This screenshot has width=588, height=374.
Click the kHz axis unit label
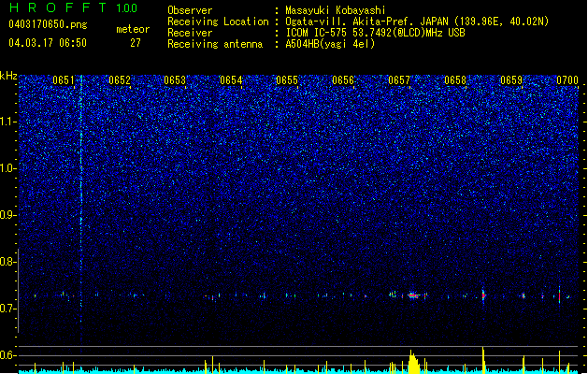pos(8,76)
